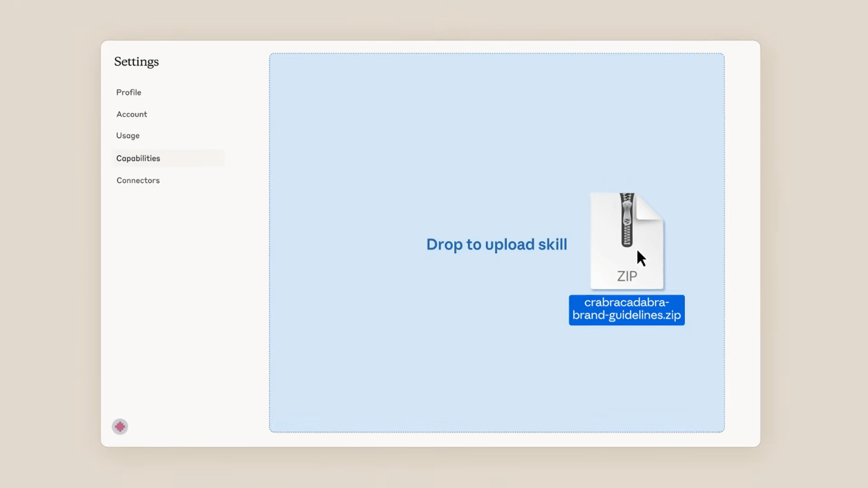The image size is (868, 488).
Task: Click the gray ZIP text on the file icon
Action: pyautogui.click(x=626, y=276)
